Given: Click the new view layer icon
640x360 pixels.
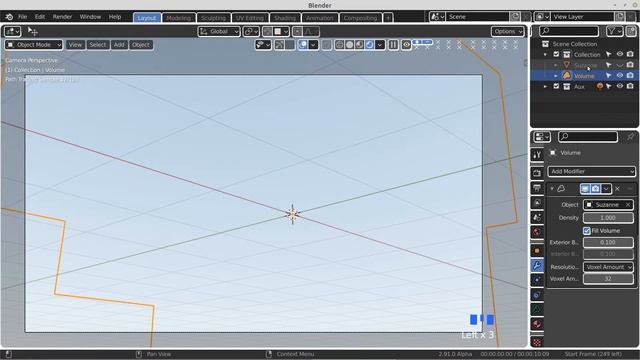Looking at the screenshot, I should click(620, 17).
